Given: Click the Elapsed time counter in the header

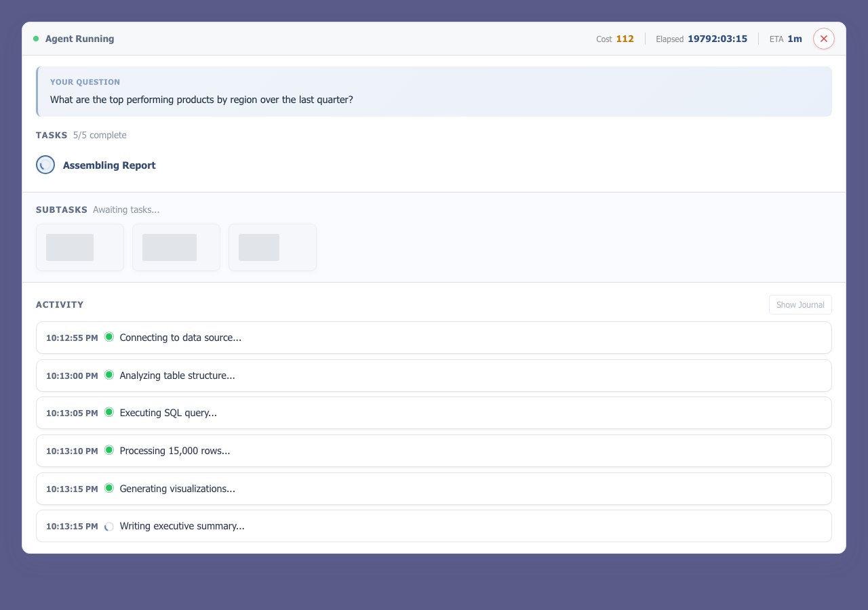Looking at the screenshot, I should point(702,39).
